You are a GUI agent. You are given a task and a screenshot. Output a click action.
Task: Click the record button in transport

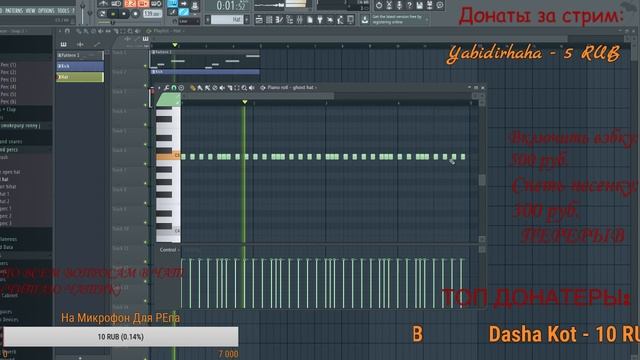[x=136, y=14]
